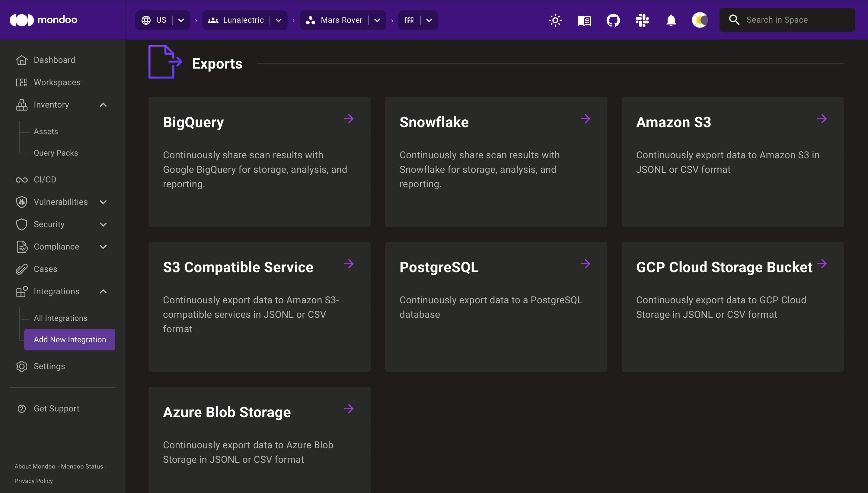The width and height of the screenshot is (868, 493).
Task: Click the notifications bell icon
Action: [x=671, y=20]
